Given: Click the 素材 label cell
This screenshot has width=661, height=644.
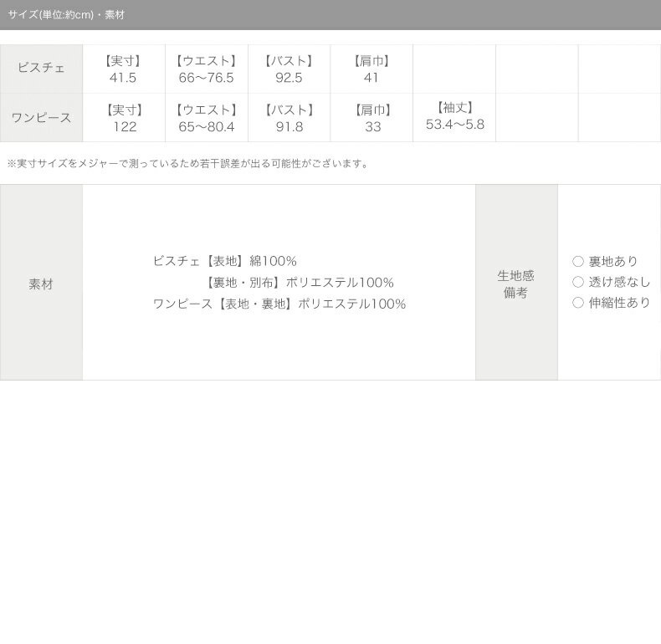Looking at the screenshot, I should (41, 283).
